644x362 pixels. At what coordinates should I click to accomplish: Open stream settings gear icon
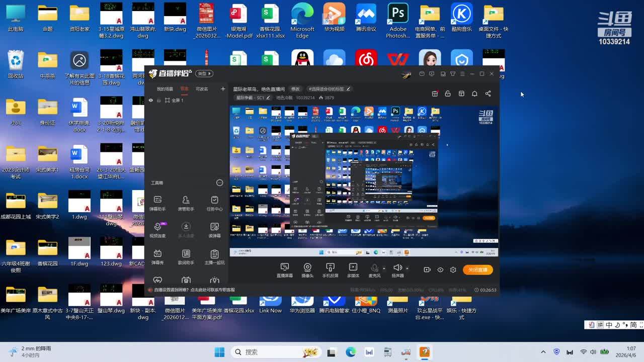click(453, 270)
